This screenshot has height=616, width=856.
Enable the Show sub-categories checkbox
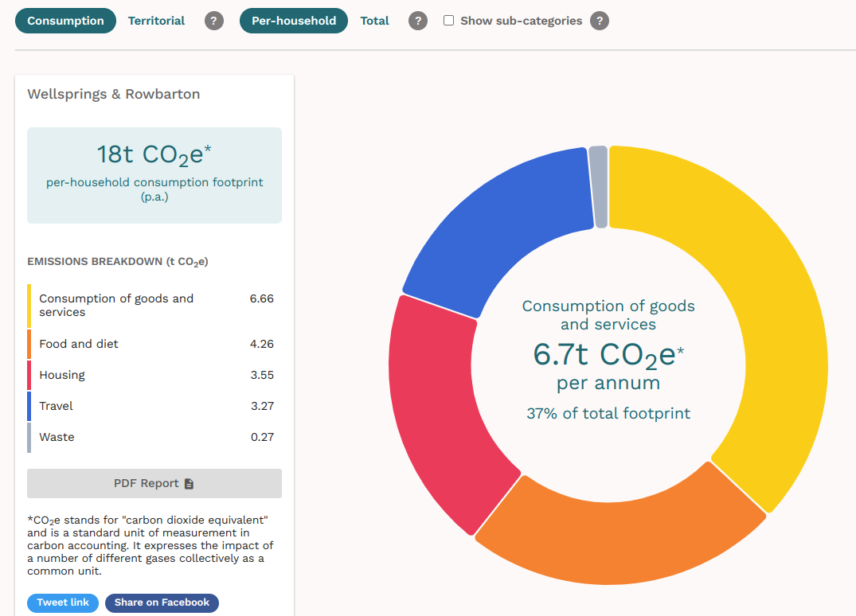tap(449, 21)
